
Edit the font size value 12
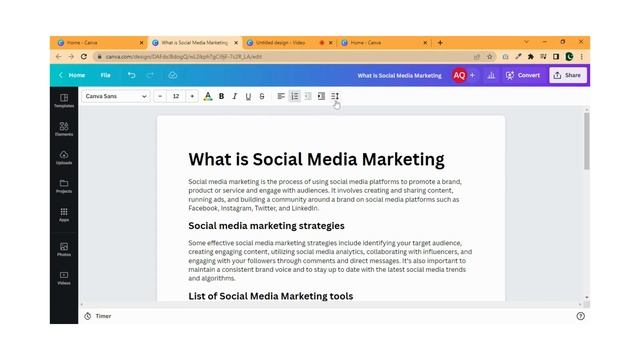(176, 96)
